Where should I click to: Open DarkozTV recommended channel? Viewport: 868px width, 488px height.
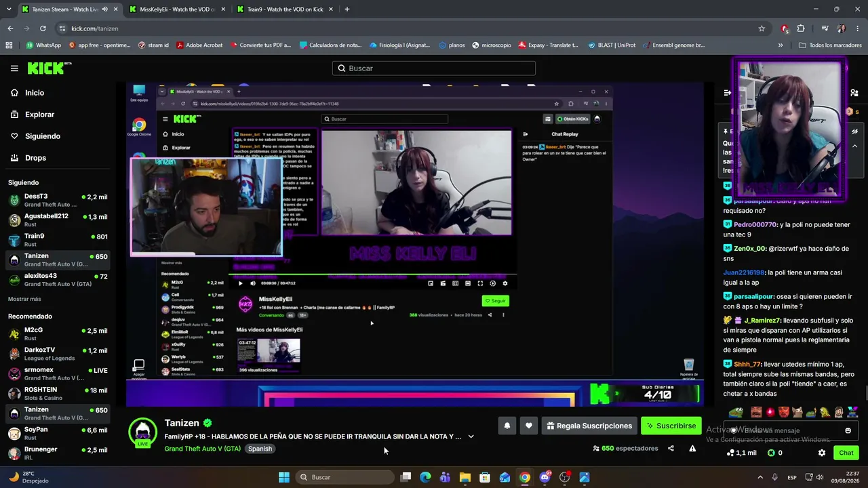click(58, 353)
